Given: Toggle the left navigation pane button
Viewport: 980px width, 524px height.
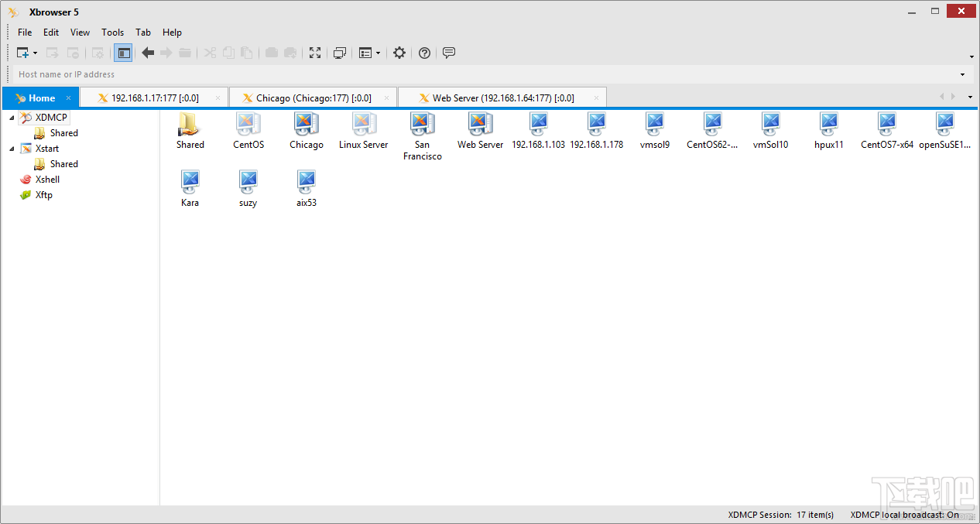Looking at the screenshot, I should [123, 53].
